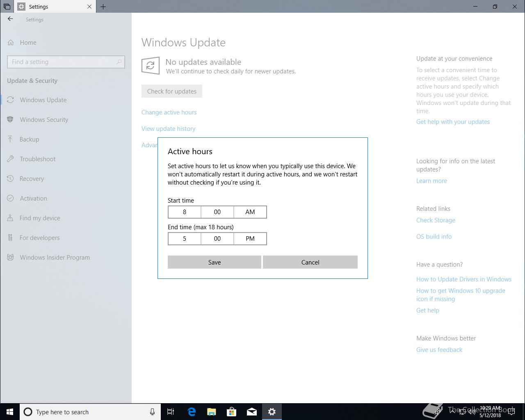The width and height of the screenshot is (525, 420).
Task: Open the tab sets icon in title bar
Action: [x=7, y=7]
